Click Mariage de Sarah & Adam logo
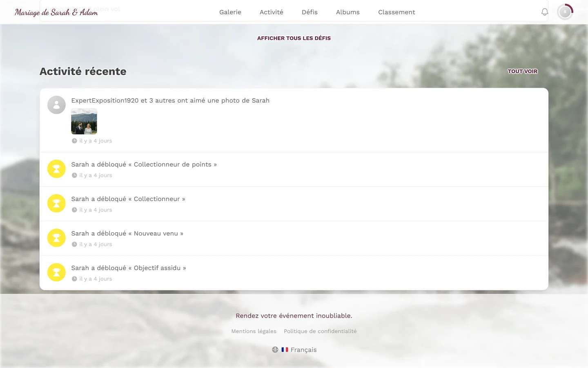 click(x=56, y=12)
